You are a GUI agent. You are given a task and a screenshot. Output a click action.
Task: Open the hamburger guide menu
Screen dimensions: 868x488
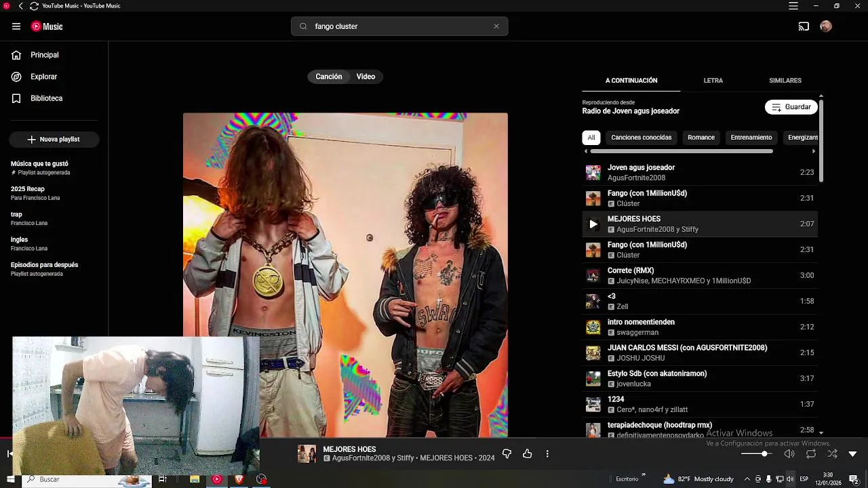point(16,26)
